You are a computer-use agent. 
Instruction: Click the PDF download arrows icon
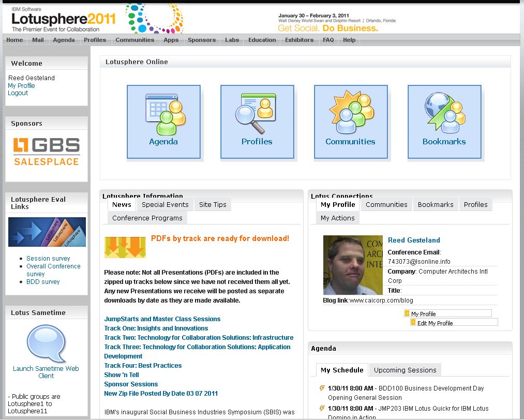click(125, 247)
